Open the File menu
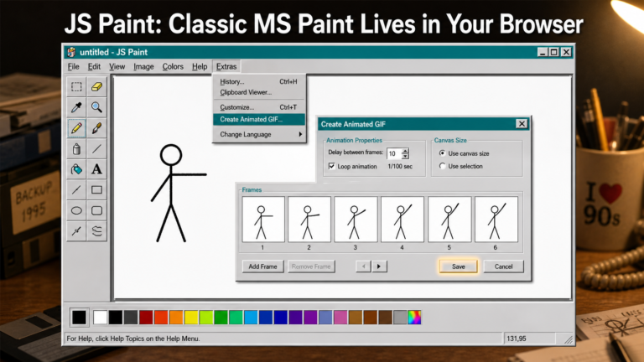 pos(74,66)
